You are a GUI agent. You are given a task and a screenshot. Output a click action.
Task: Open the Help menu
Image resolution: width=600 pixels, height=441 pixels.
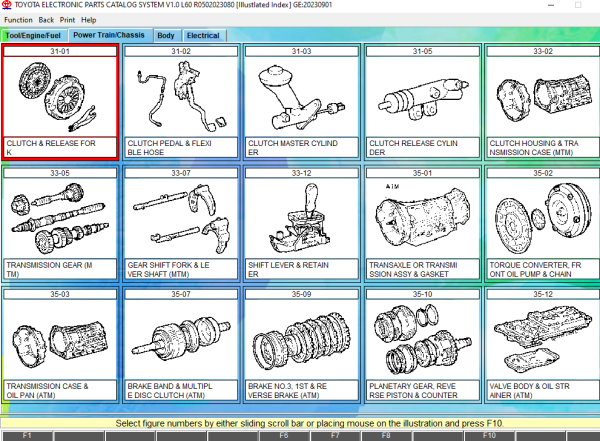(88, 20)
